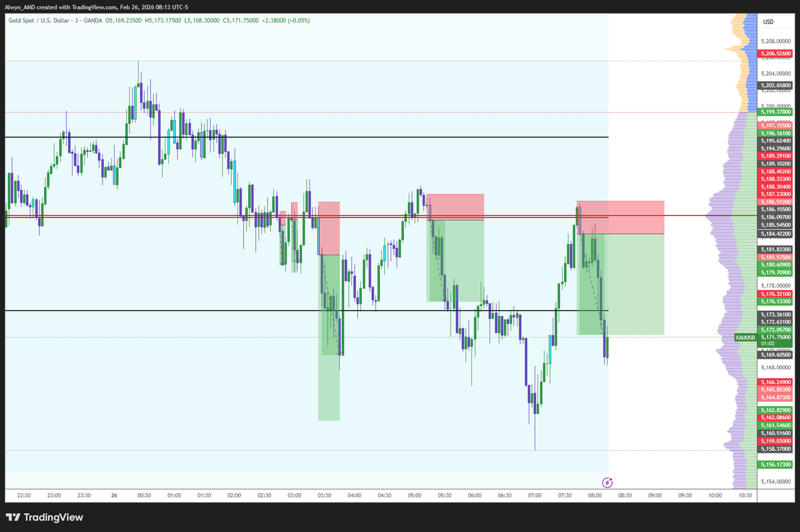Select the gray 5,184.42200 price label
The width and height of the screenshot is (800, 532).
(775, 233)
